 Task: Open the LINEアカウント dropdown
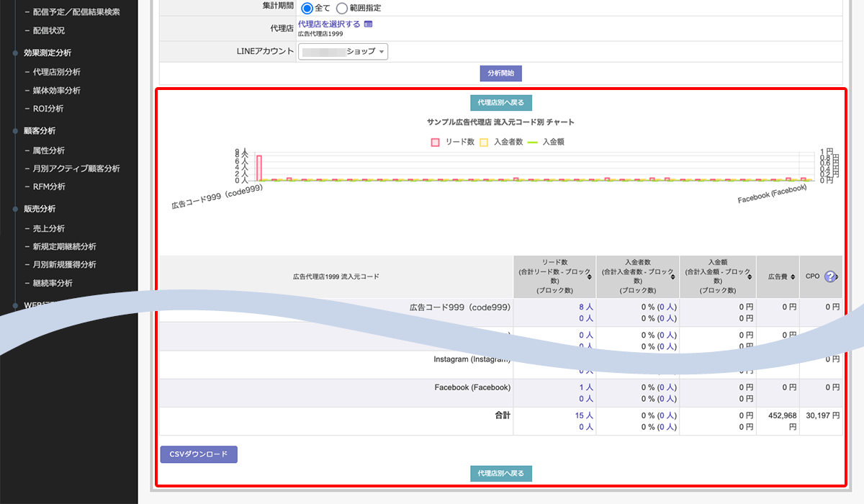[343, 52]
